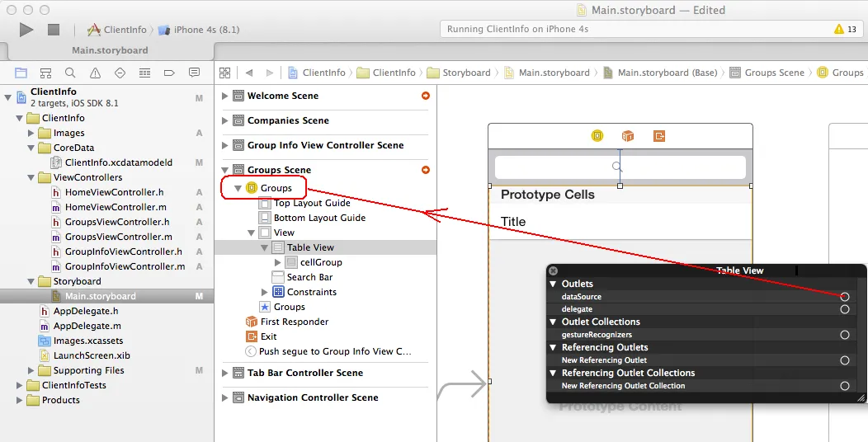Viewport: 868px width, 442px height.
Task: Choose the iPhone 4s (8.1) destination
Action: (x=199, y=30)
